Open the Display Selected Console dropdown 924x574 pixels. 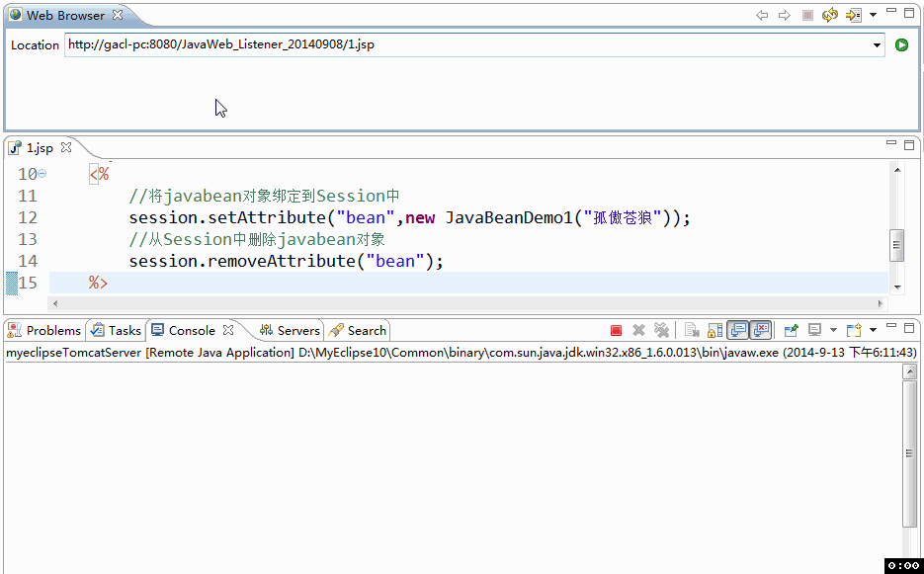tap(832, 331)
